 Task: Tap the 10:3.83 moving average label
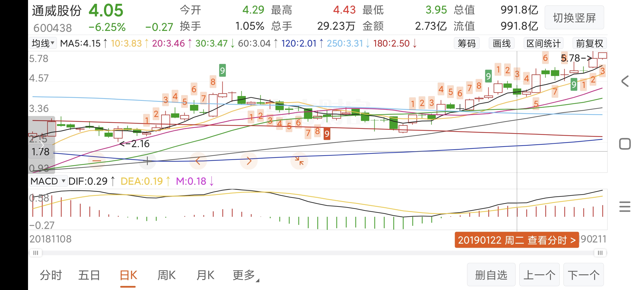[130, 43]
